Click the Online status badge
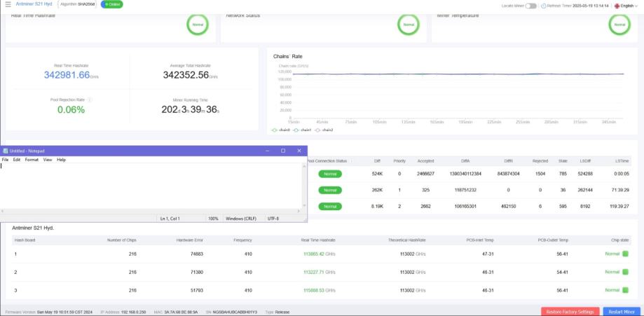644x316 pixels. tap(111, 4)
